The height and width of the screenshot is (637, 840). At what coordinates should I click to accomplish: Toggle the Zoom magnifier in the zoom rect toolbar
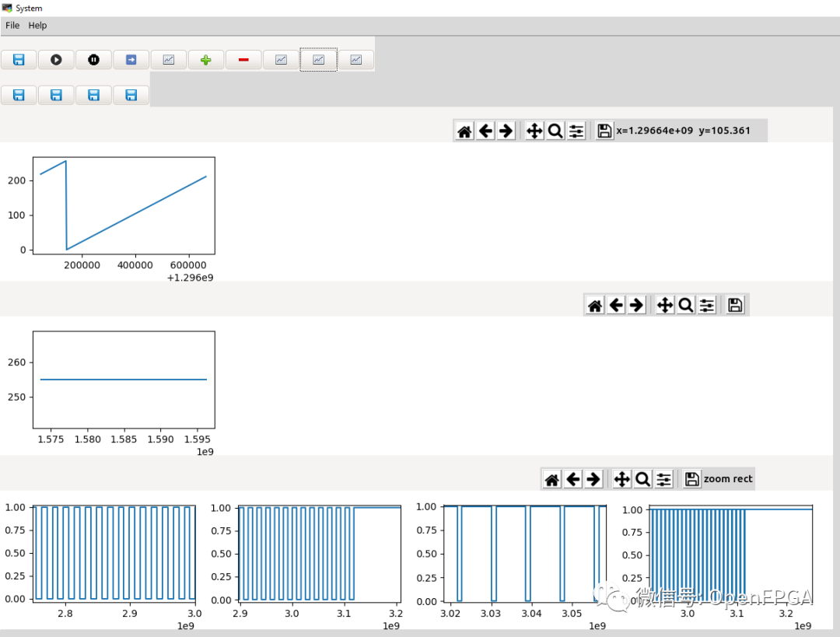click(x=643, y=479)
